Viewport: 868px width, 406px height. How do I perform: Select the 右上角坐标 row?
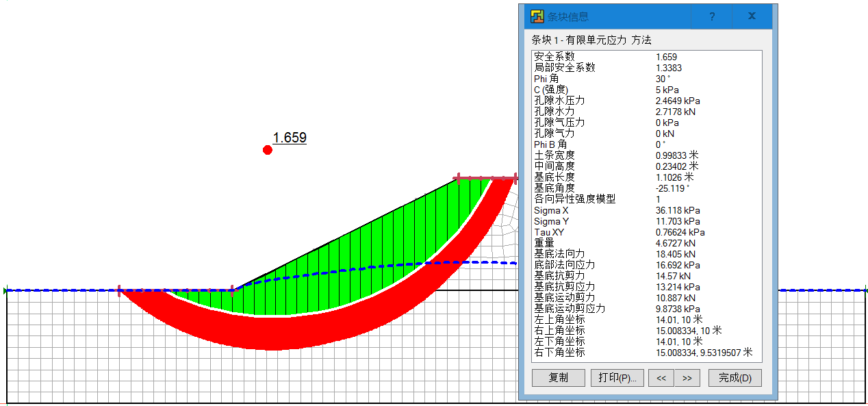(646, 331)
